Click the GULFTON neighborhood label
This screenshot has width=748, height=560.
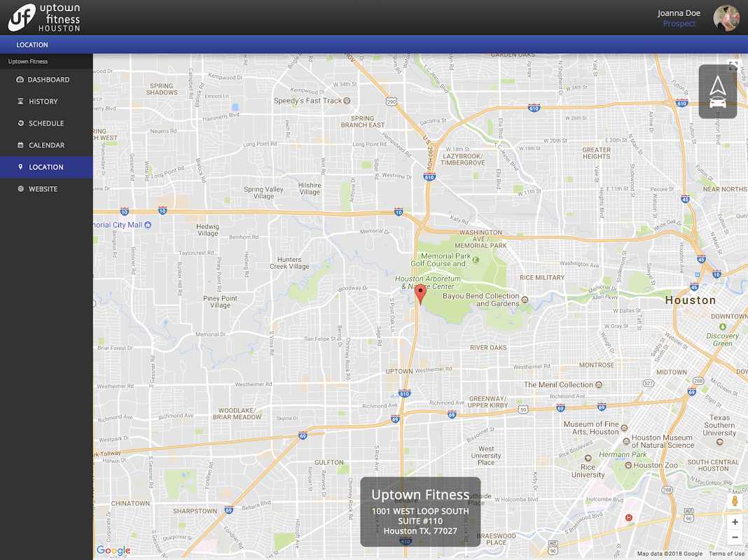(x=328, y=462)
